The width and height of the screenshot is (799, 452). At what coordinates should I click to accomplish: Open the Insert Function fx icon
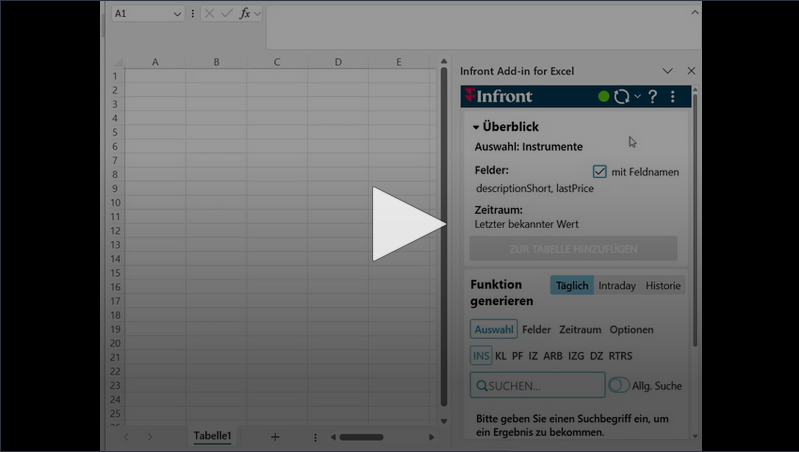(x=245, y=14)
